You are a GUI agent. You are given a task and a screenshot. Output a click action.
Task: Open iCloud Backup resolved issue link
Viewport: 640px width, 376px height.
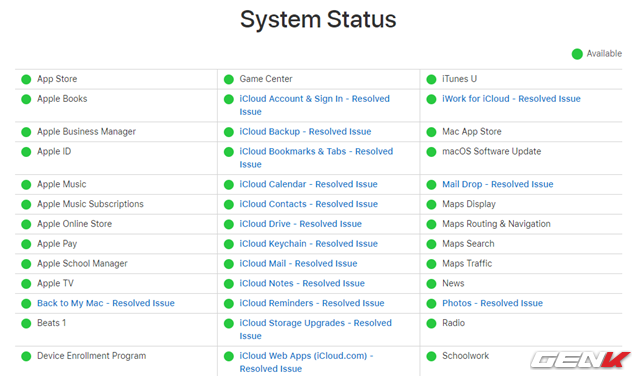305,132
